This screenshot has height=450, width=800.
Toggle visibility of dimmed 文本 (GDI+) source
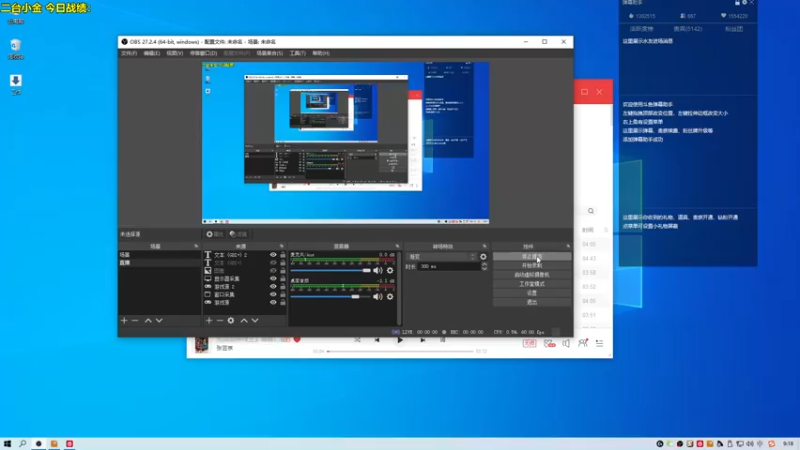point(273,263)
